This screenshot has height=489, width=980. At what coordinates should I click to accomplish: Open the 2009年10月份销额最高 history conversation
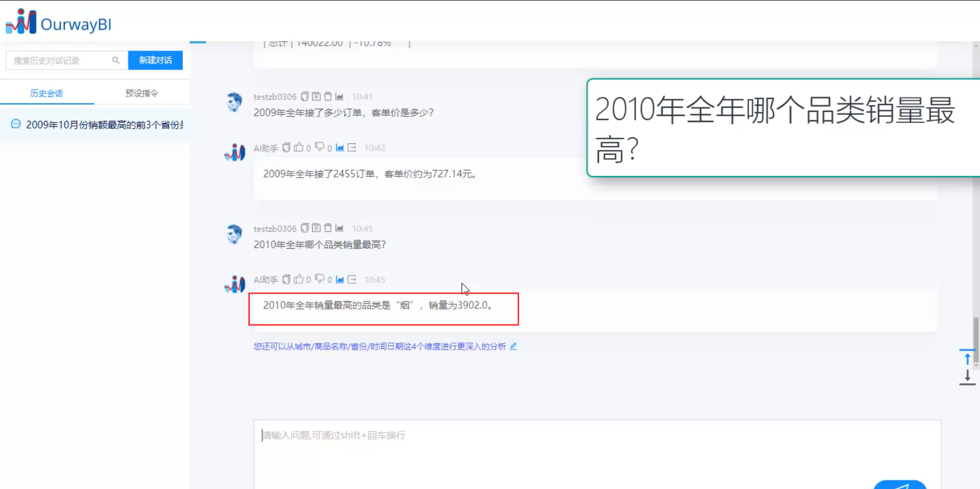(x=95, y=125)
